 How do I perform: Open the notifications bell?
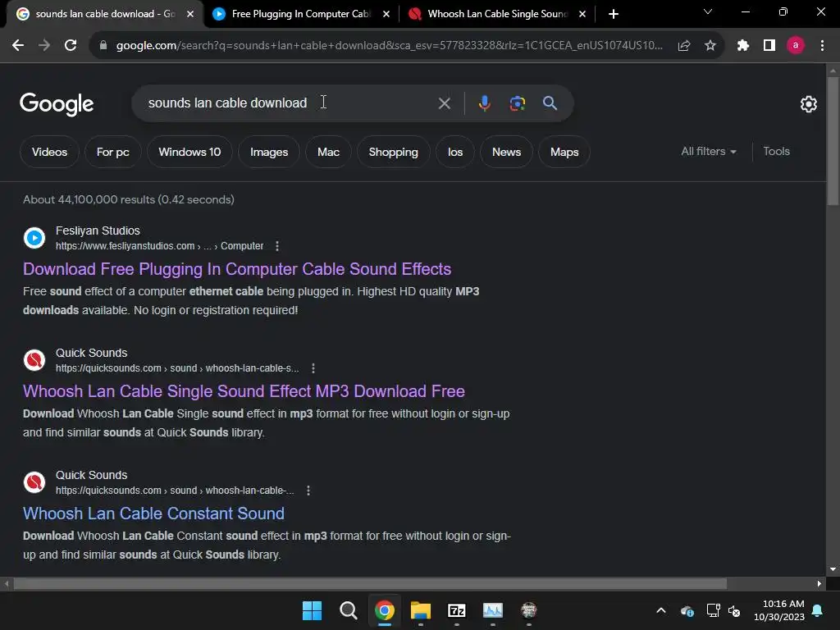pos(818,610)
